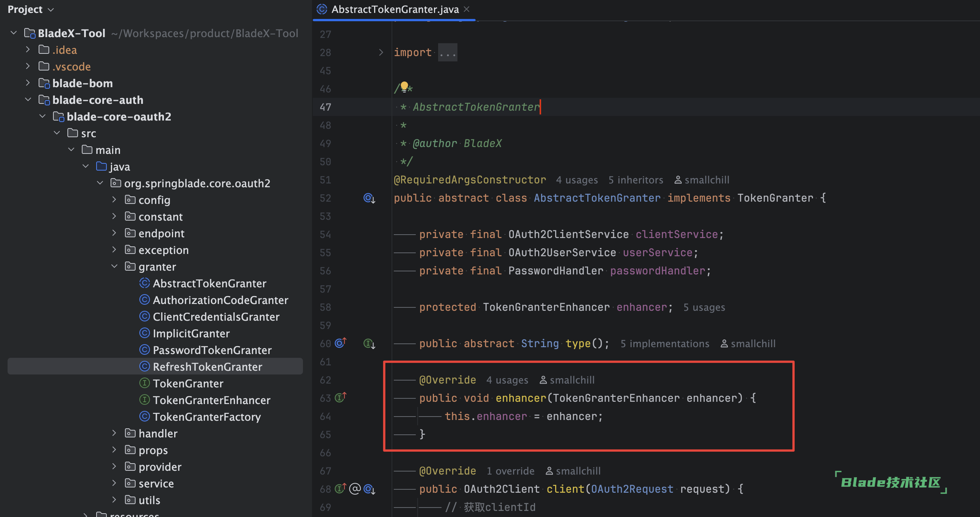Expand the folded import block
The width and height of the screenshot is (980, 517).
pos(381,52)
